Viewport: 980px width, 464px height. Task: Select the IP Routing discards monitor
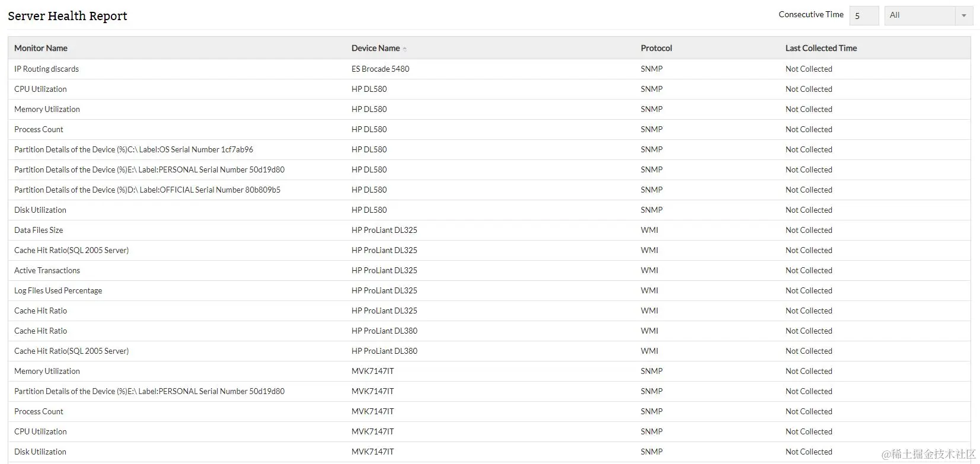click(46, 69)
